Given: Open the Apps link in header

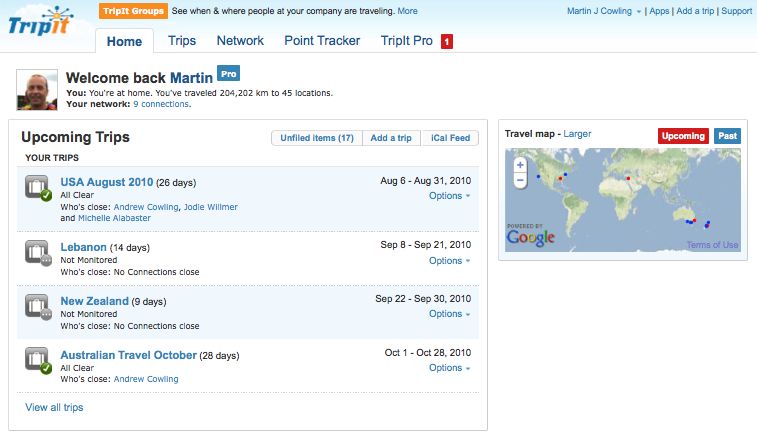Looking at the screenshot, I should [659, 11].
